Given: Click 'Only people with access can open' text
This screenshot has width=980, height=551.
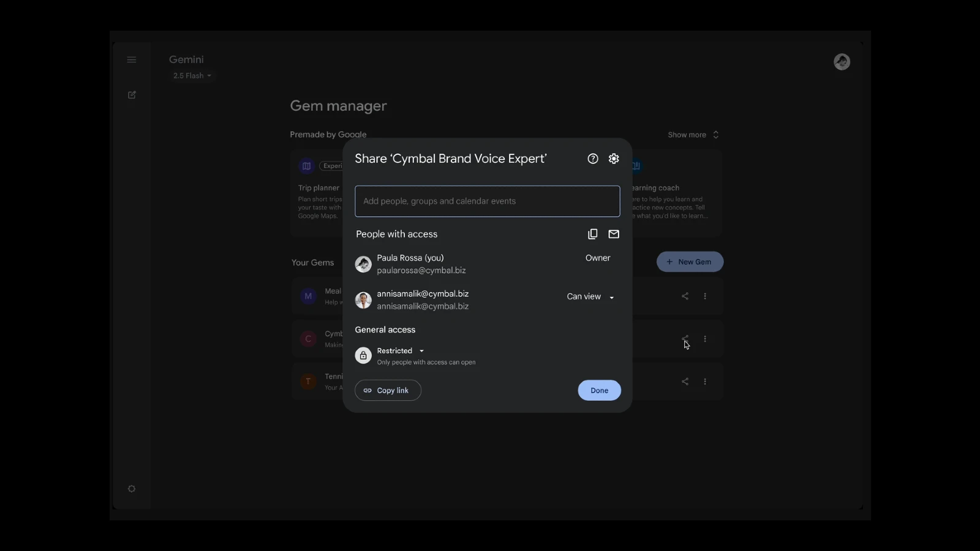Looking at the screenshot, I should coord(426,362).
